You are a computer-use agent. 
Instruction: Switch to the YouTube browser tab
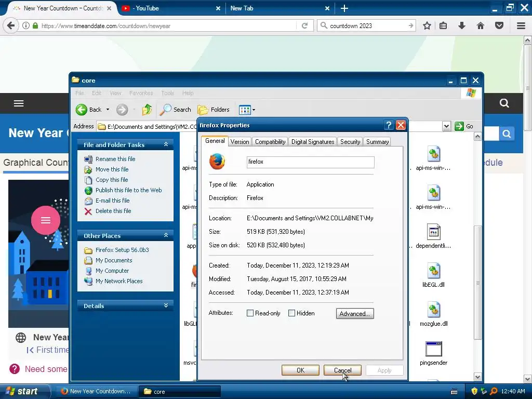[x=170, y=8]
